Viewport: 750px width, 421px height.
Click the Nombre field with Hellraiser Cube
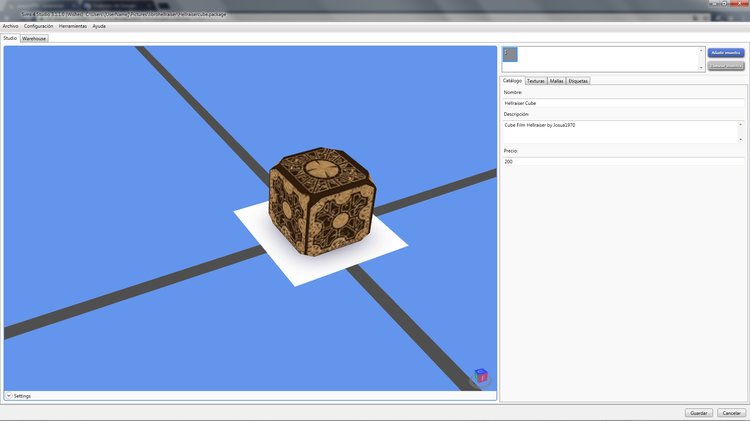click(624, 103)
